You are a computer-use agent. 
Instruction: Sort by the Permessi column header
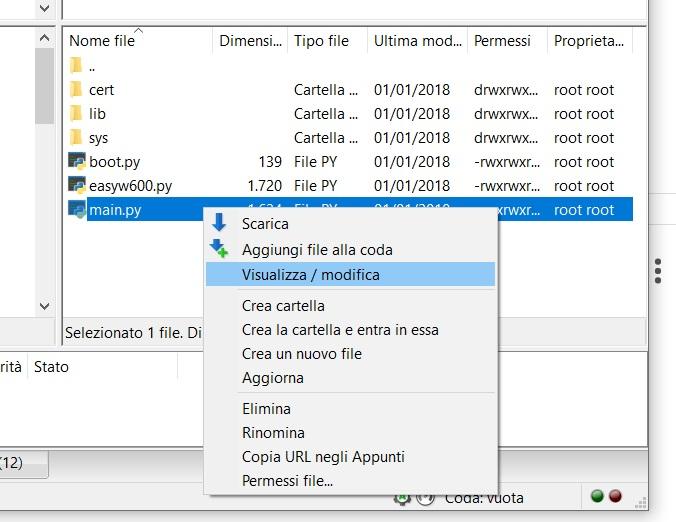pos(507,41)
